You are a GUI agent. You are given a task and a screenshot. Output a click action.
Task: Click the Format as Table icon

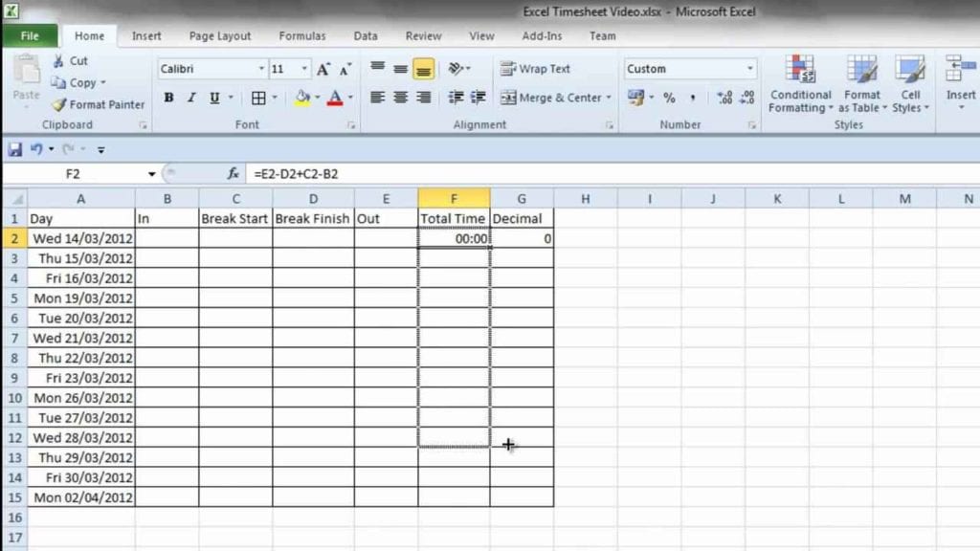pos(861,86)
